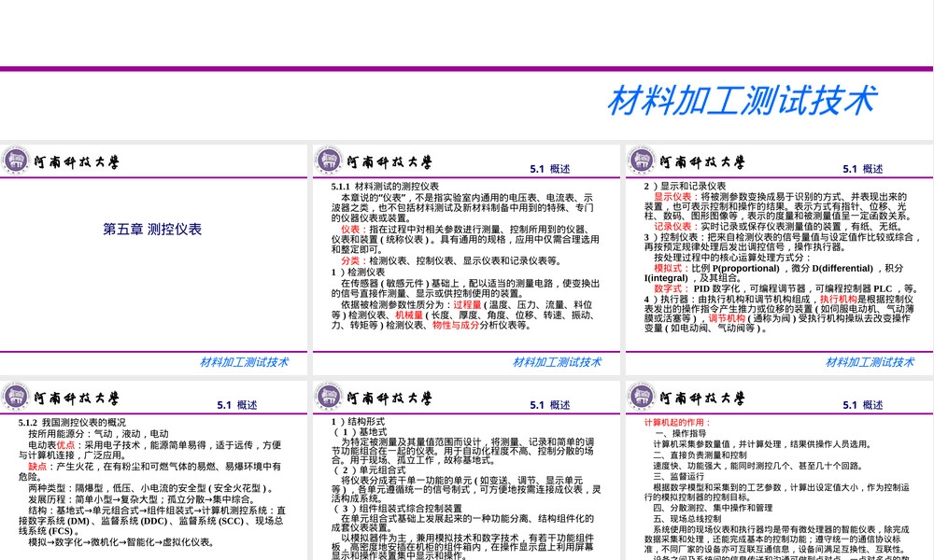Click the red term 显示仪表:
934x560 pixels.
click(677, 196)
